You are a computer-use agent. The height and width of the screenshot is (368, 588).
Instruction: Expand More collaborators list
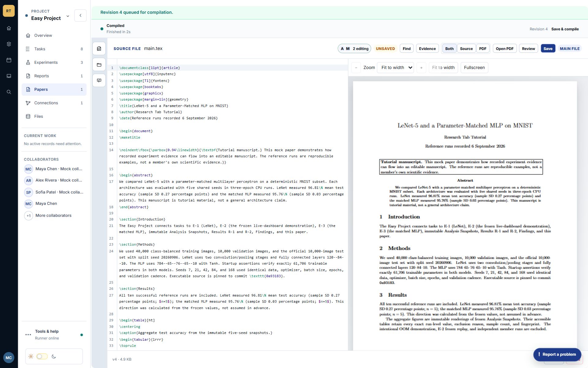coord(53,216)
